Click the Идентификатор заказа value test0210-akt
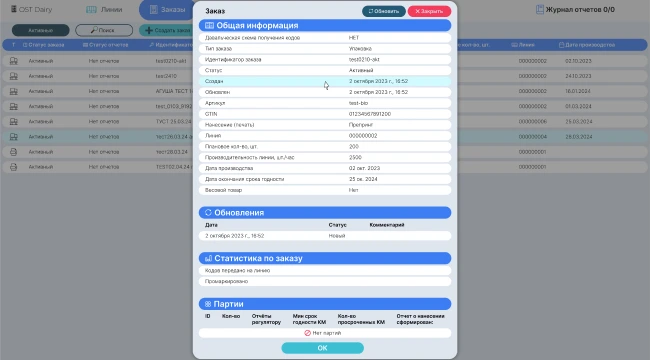This screenshot has width=650, height=360. 364,60
